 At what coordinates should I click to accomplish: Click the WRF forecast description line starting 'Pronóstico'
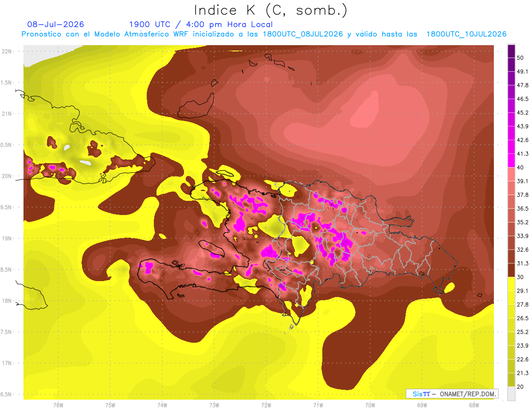coord(264,34)
